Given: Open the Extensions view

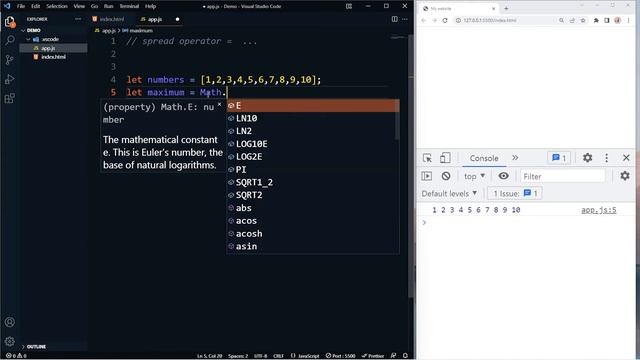Looking at the screenshot, I should [x=10, y=98].
